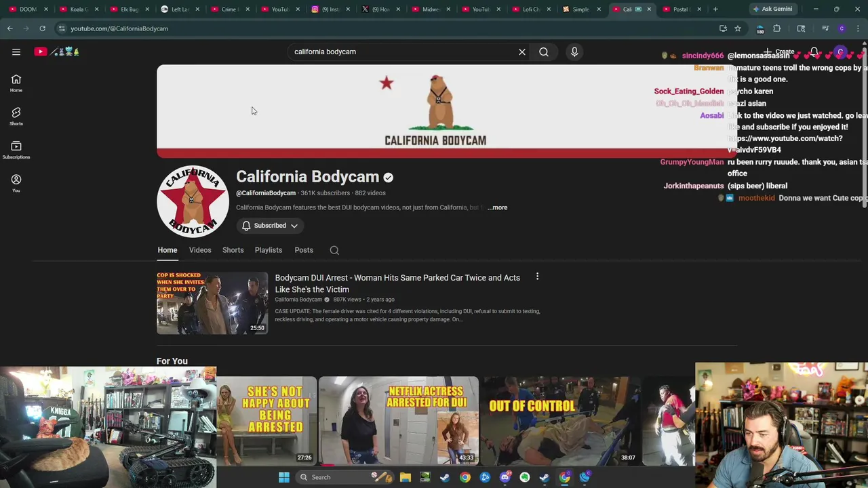The height and width of the screenshot is (488, 868).
Task: Close the Crime browser tab
Action: [249, 9]
